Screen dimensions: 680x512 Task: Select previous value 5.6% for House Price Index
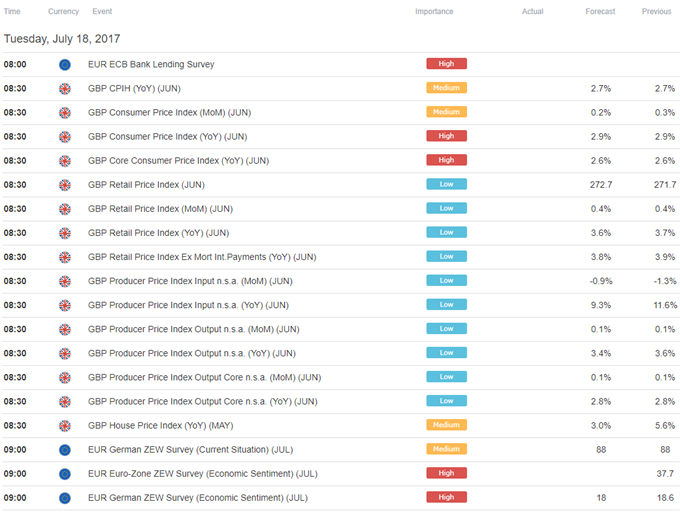(x=665, y=426)
